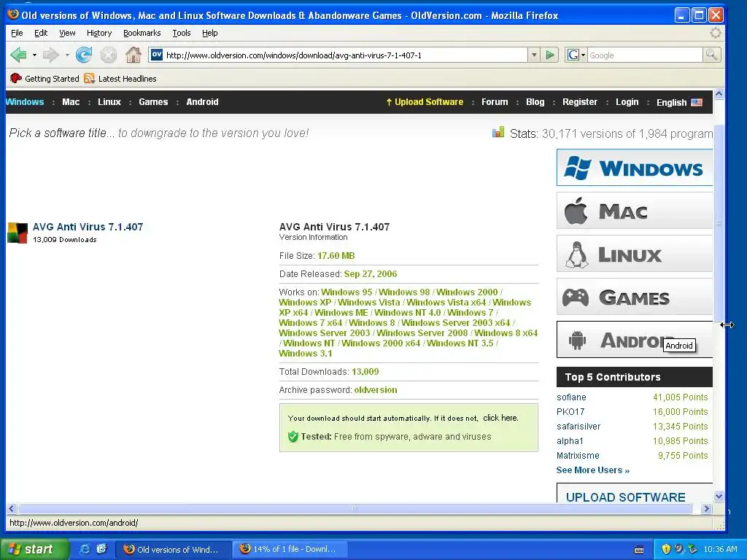Open the Edit menu

point(41,33)
